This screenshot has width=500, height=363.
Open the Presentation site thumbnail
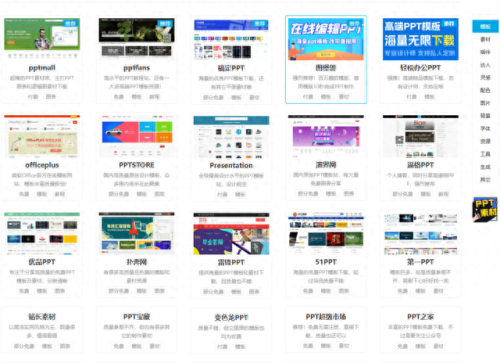231,137
